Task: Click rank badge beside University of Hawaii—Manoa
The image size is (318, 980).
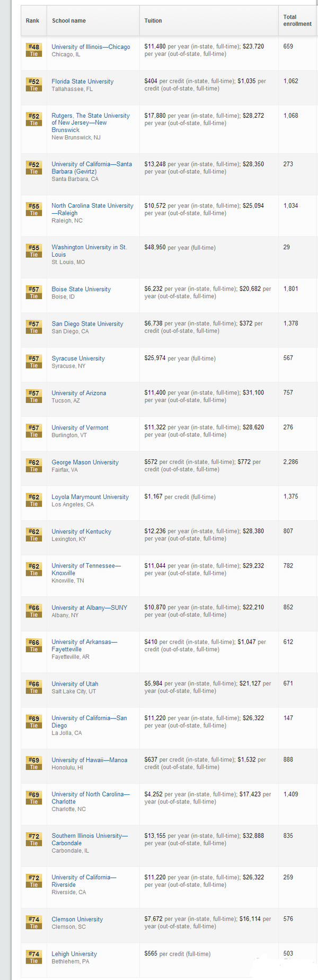Action: 34,763
